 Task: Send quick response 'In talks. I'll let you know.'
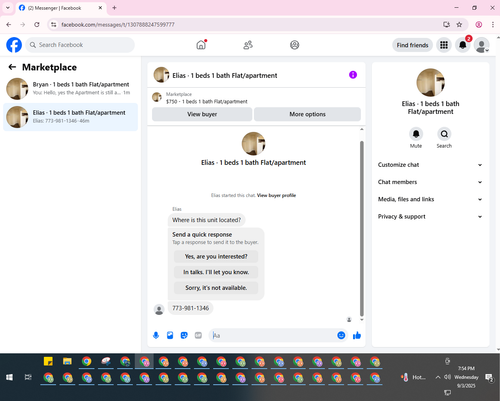click(216, 272)
